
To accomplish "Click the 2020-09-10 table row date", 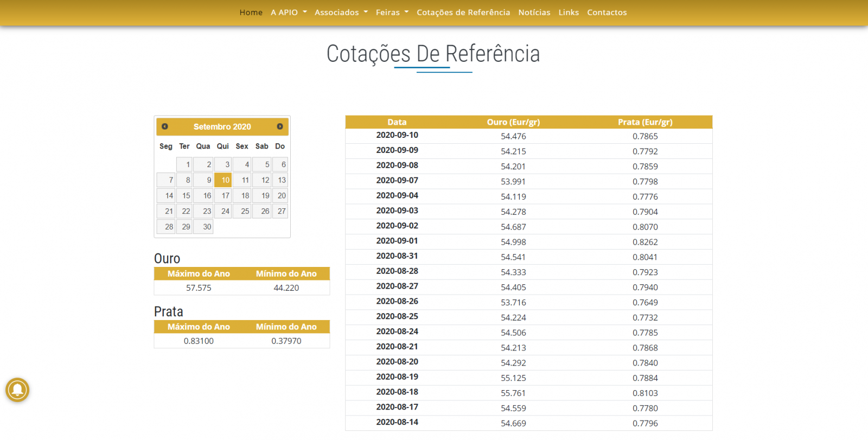I will 397,135.
